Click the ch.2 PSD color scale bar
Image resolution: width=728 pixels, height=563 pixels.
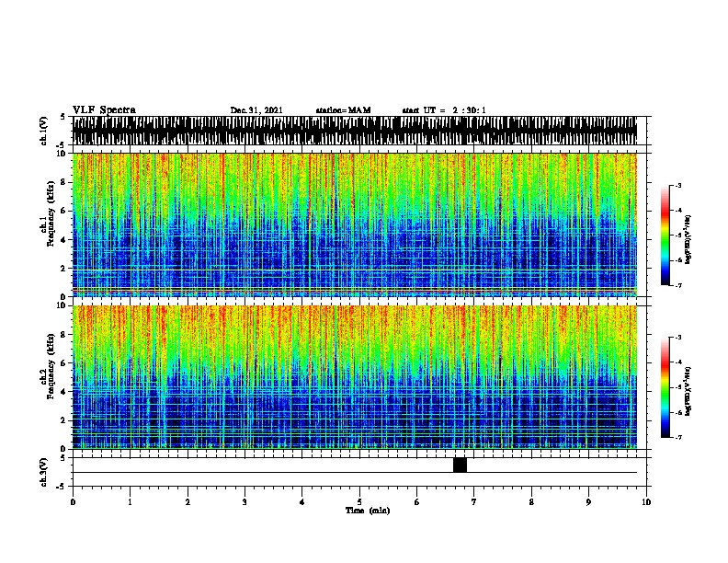pyautogui.click(x=665, y=387)
